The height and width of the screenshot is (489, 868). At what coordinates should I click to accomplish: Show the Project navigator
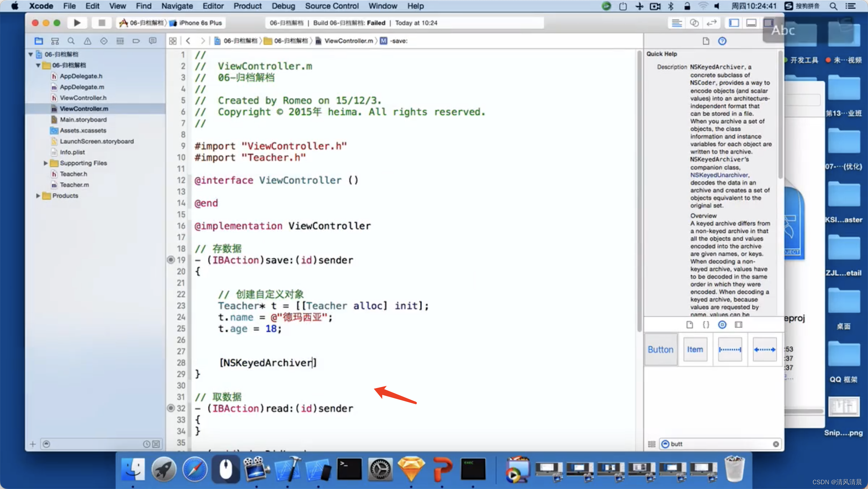tap(39, 41)
